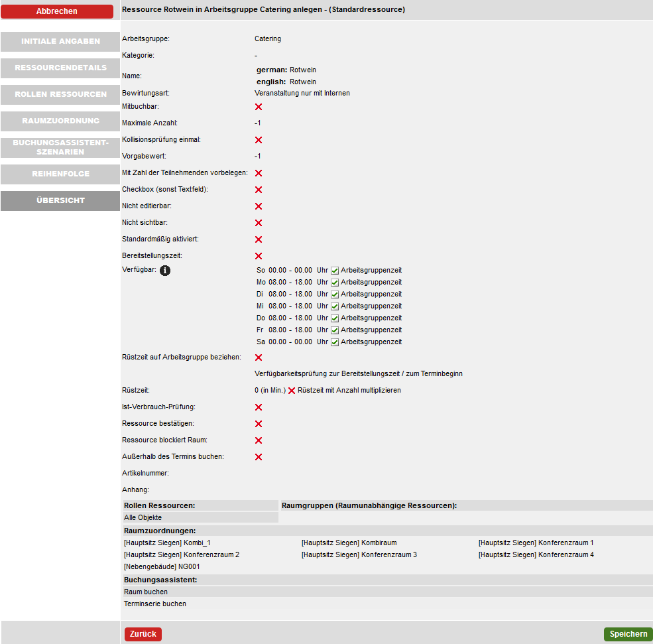
Task: Toggle Arbeitsgruppenzeit checkbox for Sa
Action: tap(335, 342)
